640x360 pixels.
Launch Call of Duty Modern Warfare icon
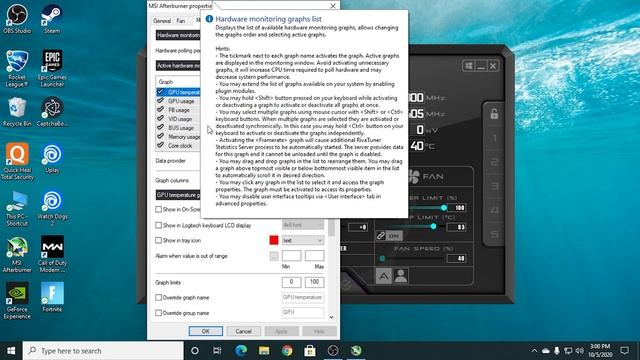[x=52, y=255]
